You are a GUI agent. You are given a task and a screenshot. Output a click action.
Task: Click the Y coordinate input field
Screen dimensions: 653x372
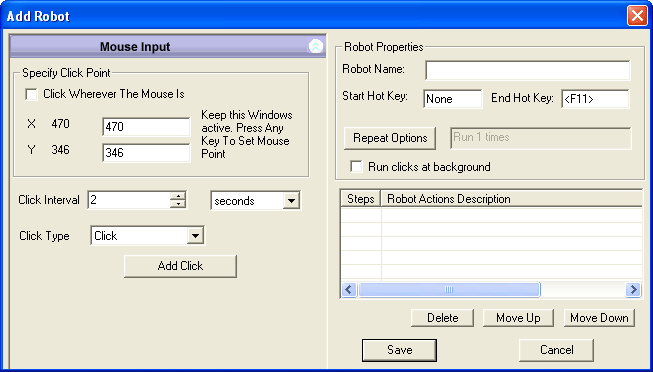(146, 153)
